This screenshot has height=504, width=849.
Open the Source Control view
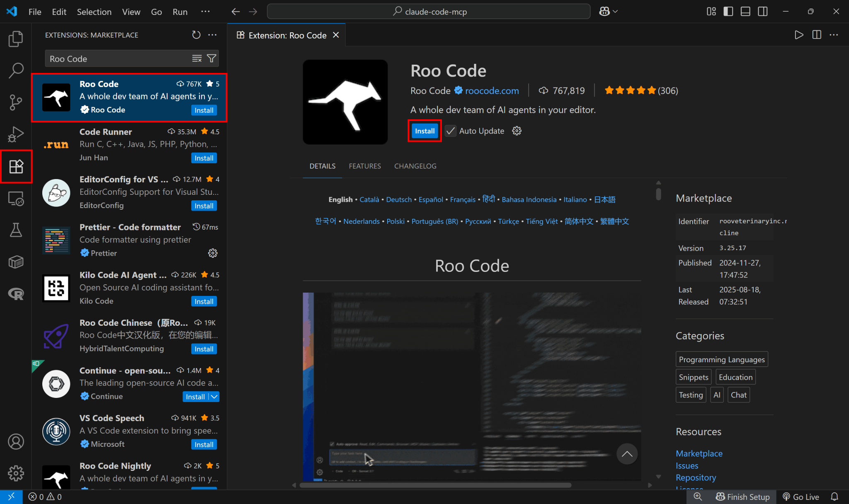16,102
